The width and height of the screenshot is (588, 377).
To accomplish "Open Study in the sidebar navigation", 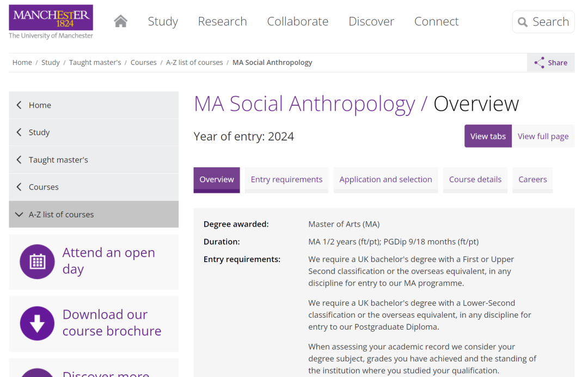I will click(x=94, y=132).
